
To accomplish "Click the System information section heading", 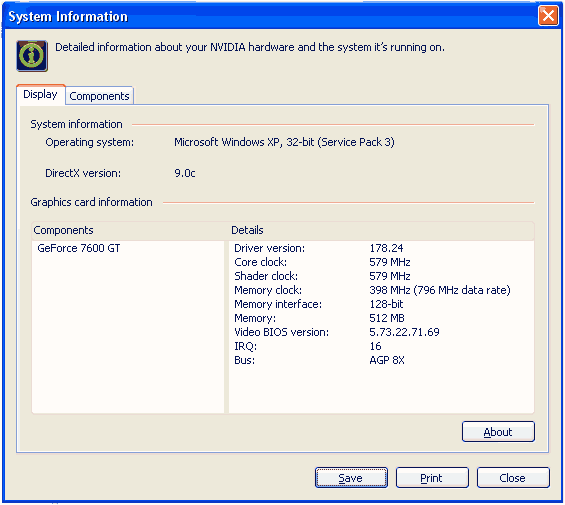I will coord(76,124).
